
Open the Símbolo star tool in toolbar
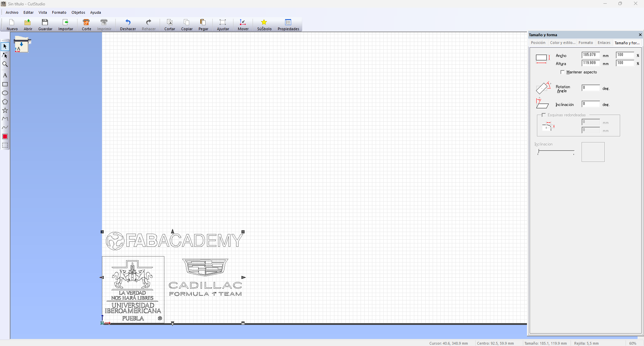pyautogui.click(x=264, y=25)
